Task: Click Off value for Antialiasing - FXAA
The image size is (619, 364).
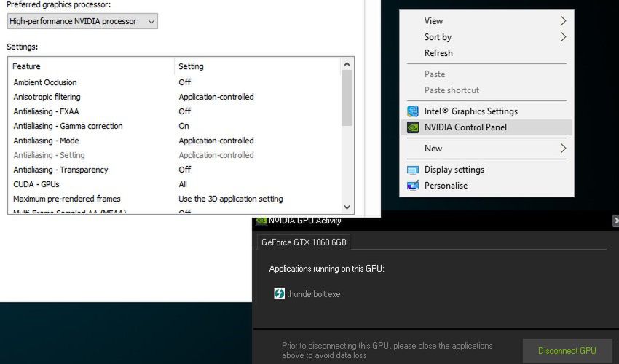Action: coord(185,111)
